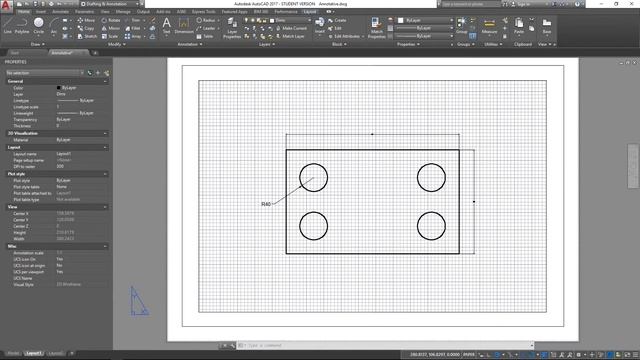The image size is (640, 360).
Task: Open the Output ribbon tab
Action: (x=143, y=12)
